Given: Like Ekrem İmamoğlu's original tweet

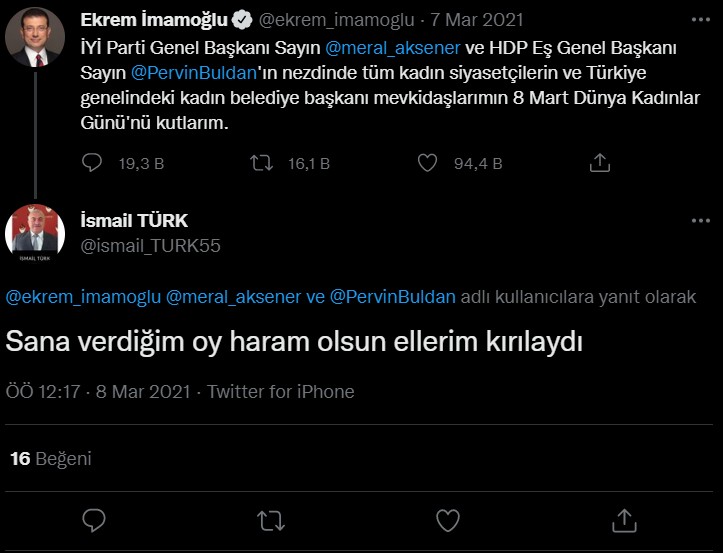Looking at the screenshot, I should (x=427, y=162).
